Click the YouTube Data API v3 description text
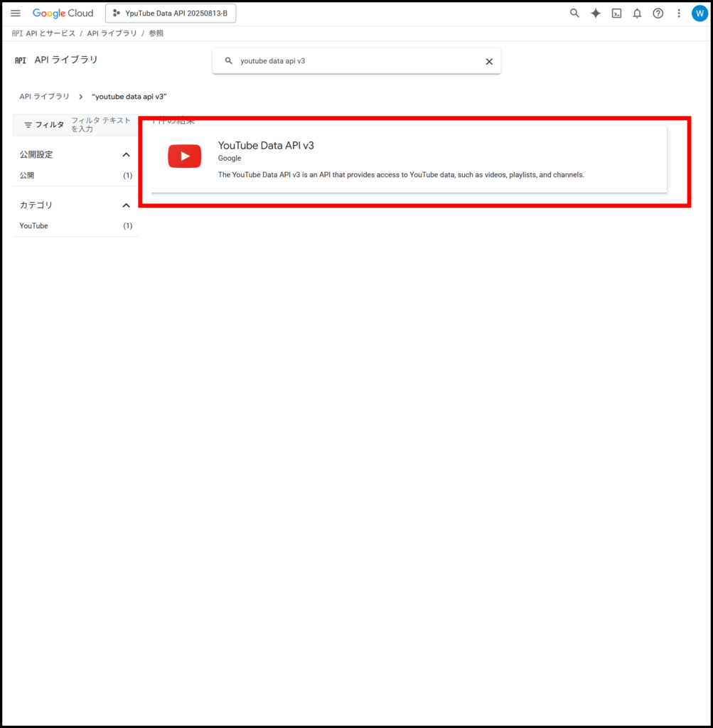The width and height of the screenshot is (713, 728). click(401, 175)
